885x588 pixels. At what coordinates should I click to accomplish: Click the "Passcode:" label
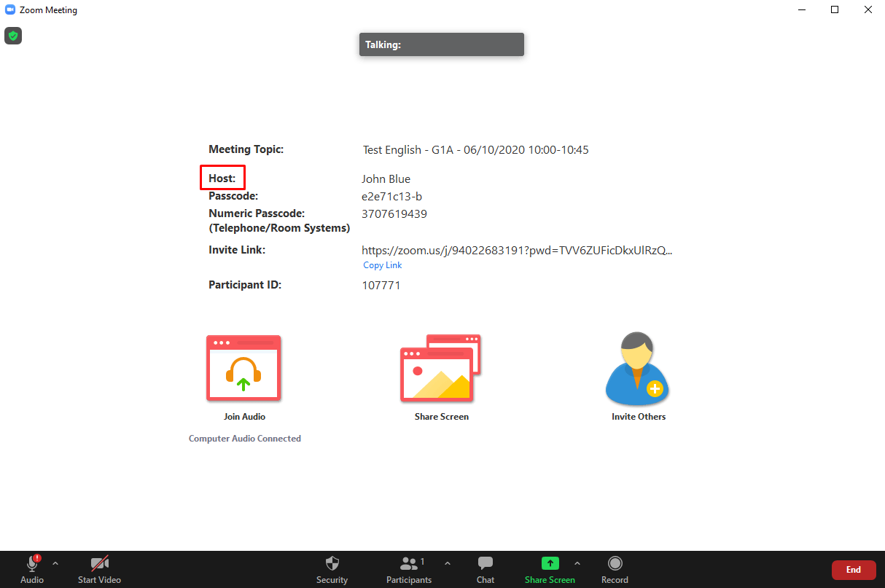pos(233,196)
